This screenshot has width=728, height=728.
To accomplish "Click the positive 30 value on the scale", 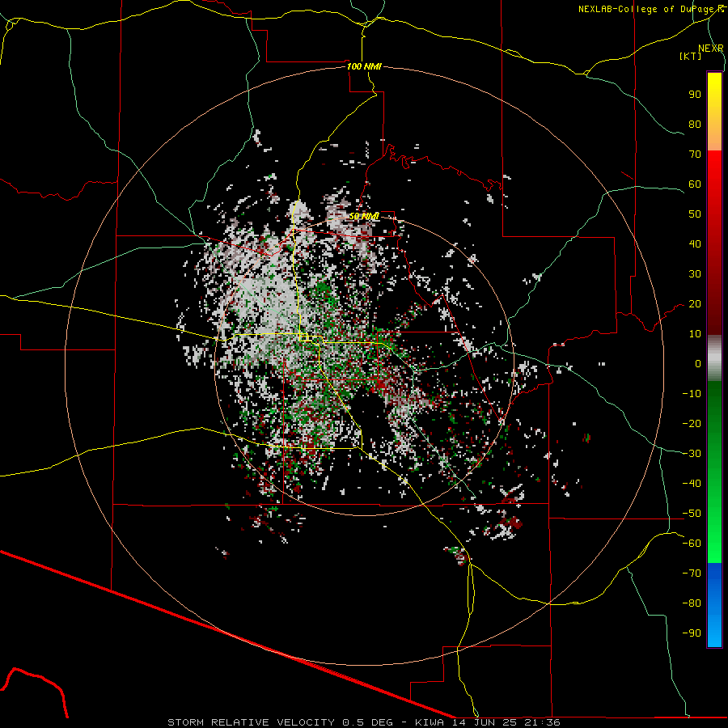I will [x=695, y=274].
